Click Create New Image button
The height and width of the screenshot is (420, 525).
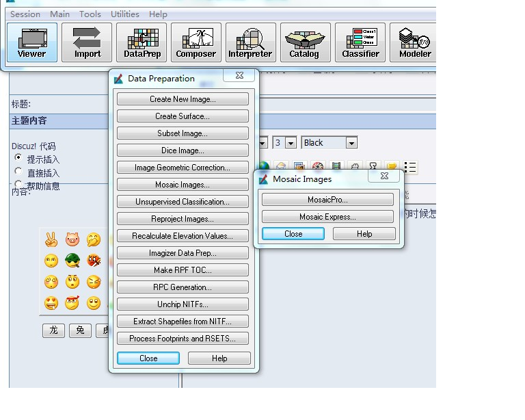[183, 99]
